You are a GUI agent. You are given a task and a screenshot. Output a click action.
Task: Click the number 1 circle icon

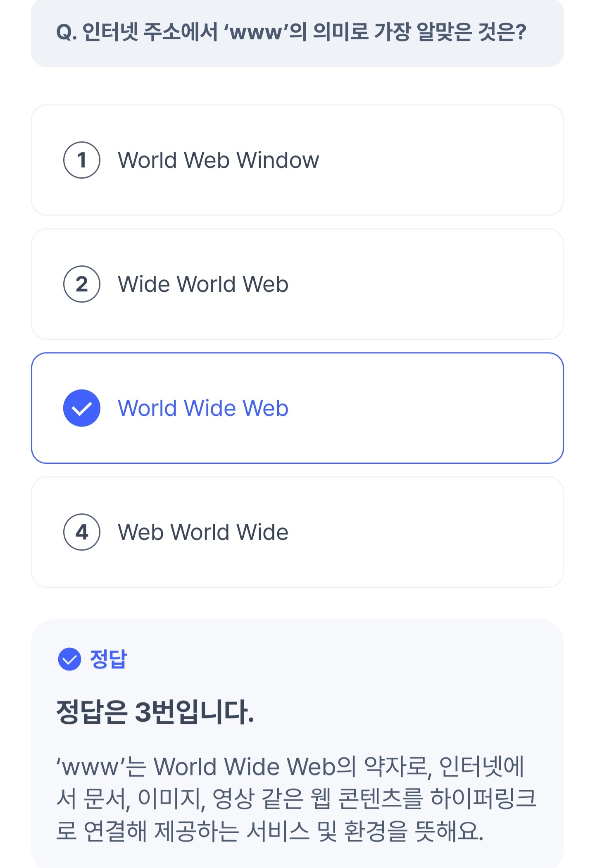(x=82, y=160)
